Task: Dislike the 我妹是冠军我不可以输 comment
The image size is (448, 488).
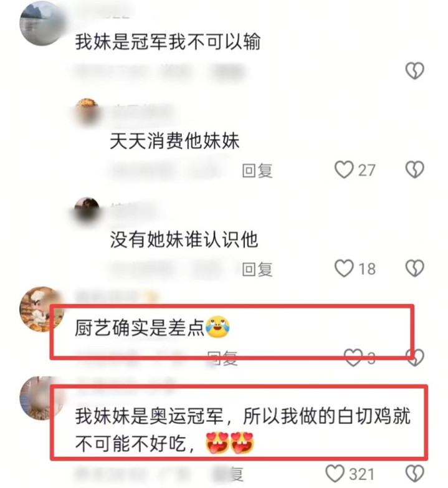Action: pyautogui.click(x=415, y=71)
